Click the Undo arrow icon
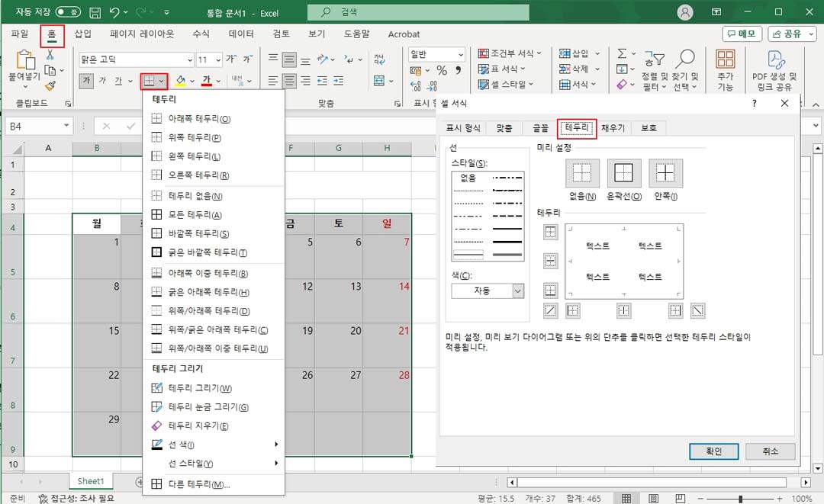The image size is (824, 504). 114,12
